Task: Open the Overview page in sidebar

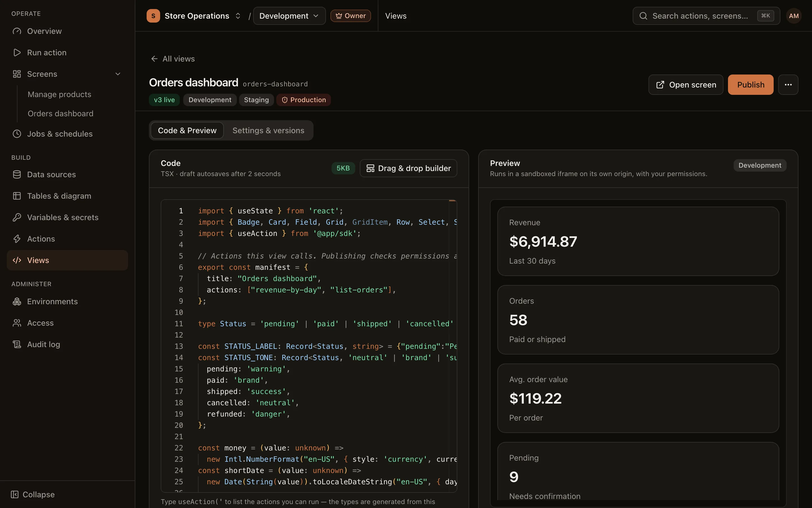Action: click(67, 31)
